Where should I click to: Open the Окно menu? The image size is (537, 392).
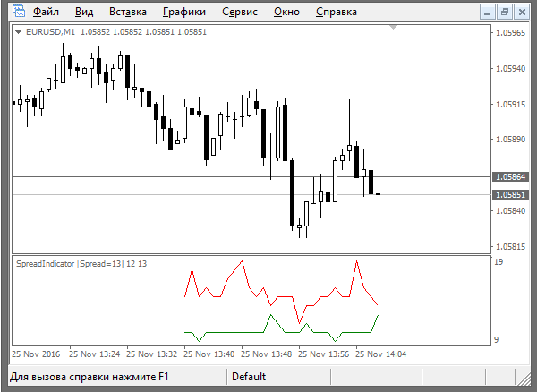tap(286, 12)
